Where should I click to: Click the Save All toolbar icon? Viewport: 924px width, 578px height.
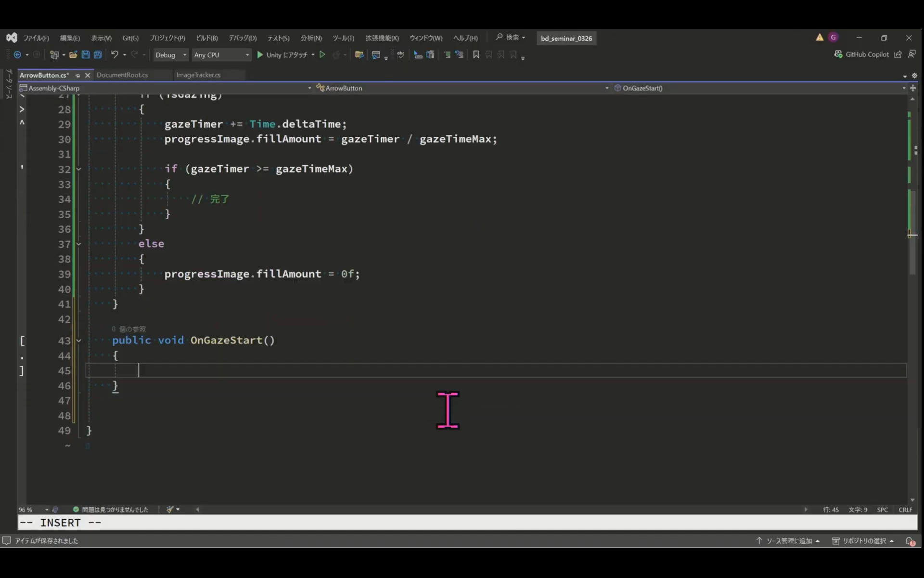point(98,55)
